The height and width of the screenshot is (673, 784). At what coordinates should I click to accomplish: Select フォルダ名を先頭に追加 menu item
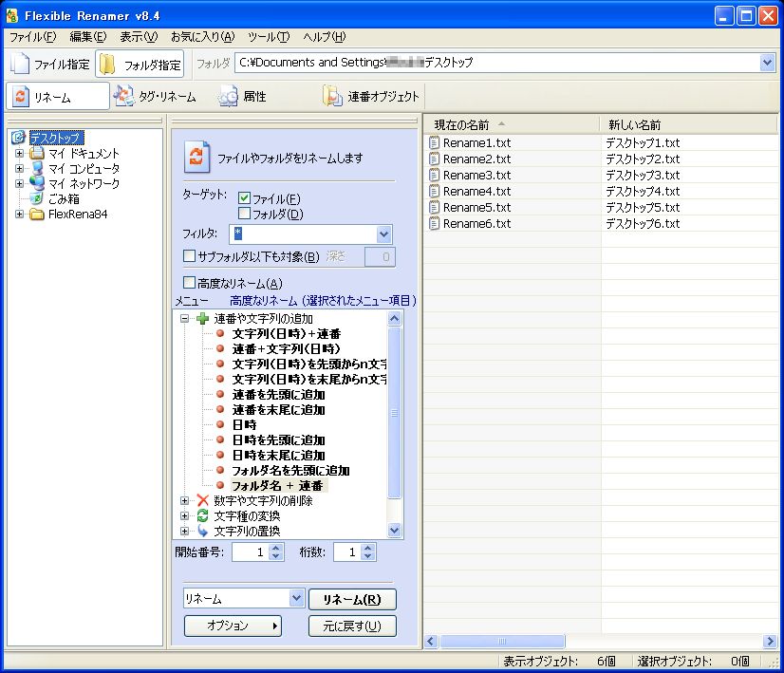click(x=290, y=470)
